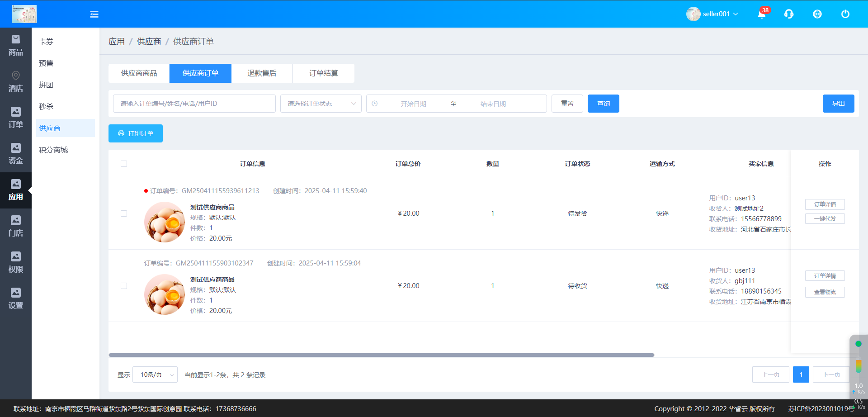Click the power logout icon
868x417 pixels.
pos(845,14)
